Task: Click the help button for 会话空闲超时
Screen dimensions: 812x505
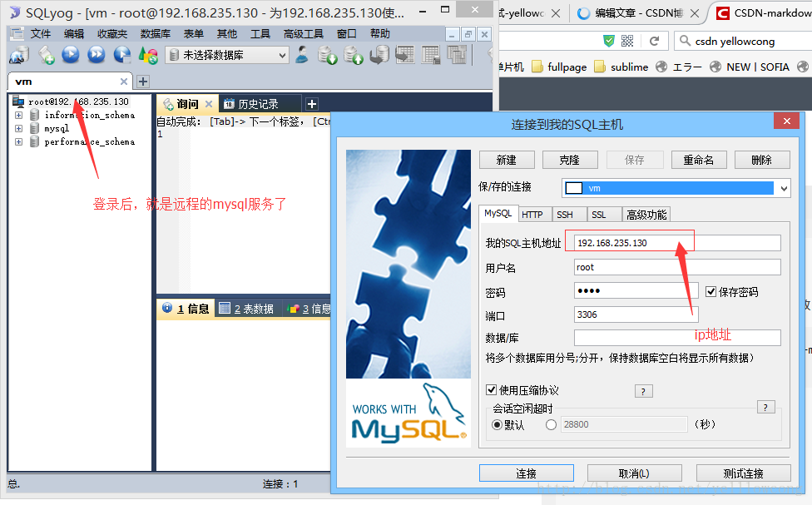Action: click(x=765, y=407)
